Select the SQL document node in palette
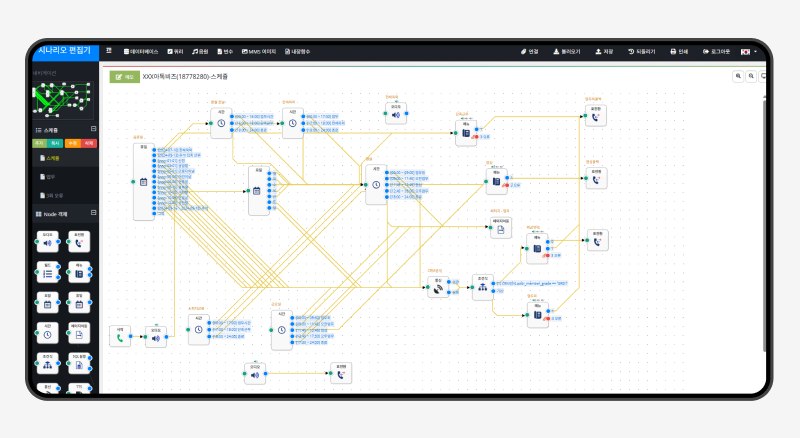The image size is (800, 438). click(79, 363)
